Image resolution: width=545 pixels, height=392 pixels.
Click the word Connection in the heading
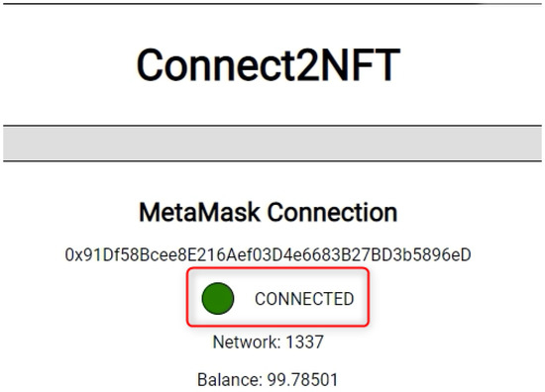[333, 212]
